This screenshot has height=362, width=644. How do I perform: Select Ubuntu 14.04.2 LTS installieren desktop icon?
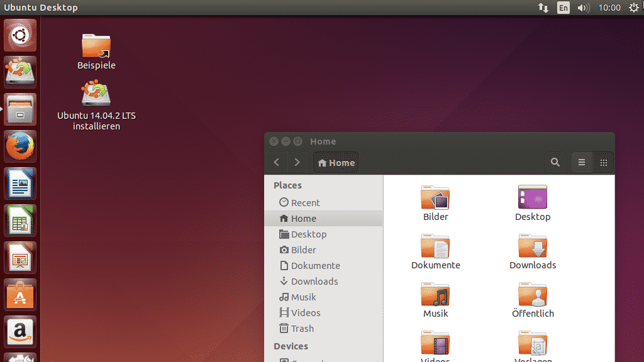[96, 106]
